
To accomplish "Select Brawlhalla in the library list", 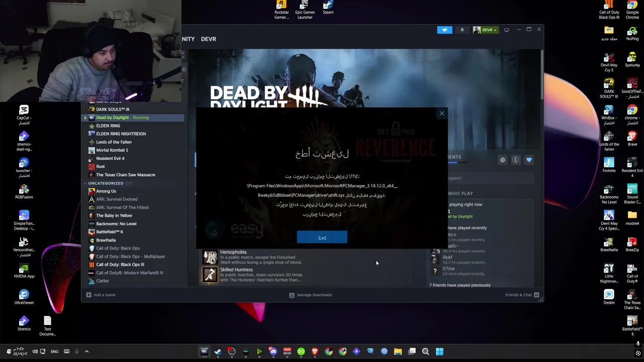I will pos(133,240).
